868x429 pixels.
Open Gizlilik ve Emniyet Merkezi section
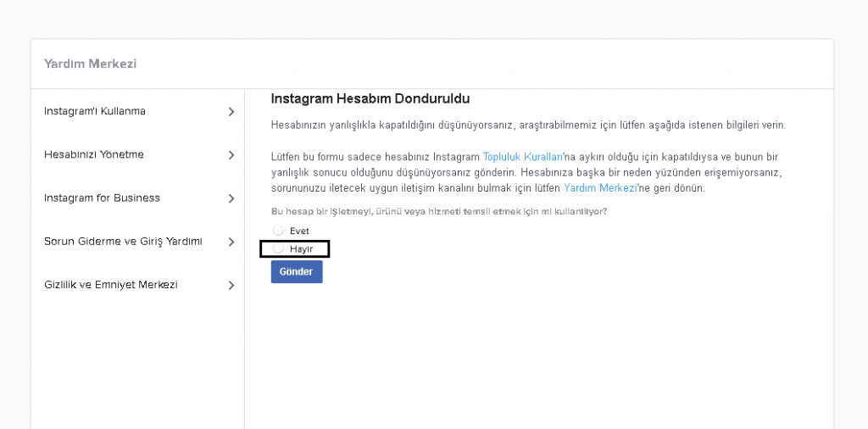pos(110,285)
